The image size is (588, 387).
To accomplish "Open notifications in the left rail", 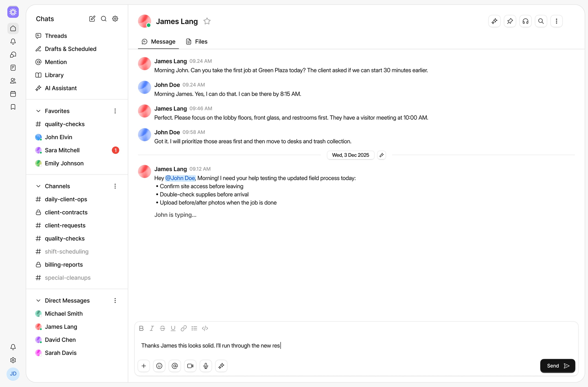I will 13,42.
